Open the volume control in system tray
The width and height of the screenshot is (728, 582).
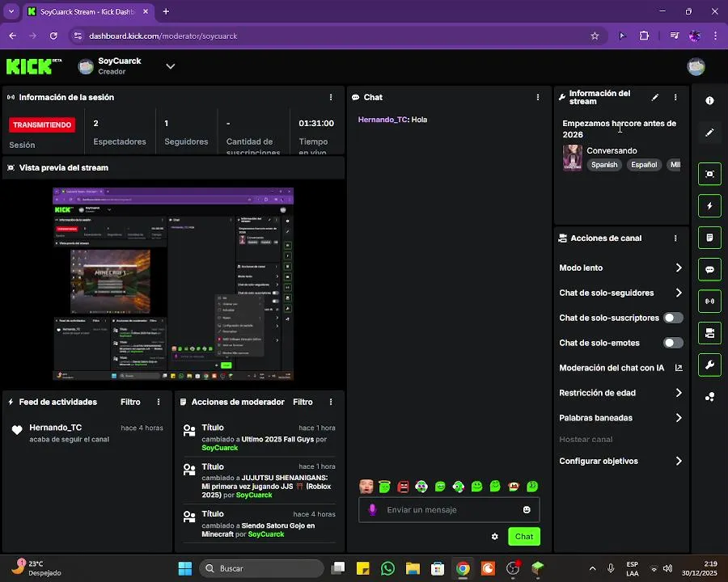pos(667,568)
